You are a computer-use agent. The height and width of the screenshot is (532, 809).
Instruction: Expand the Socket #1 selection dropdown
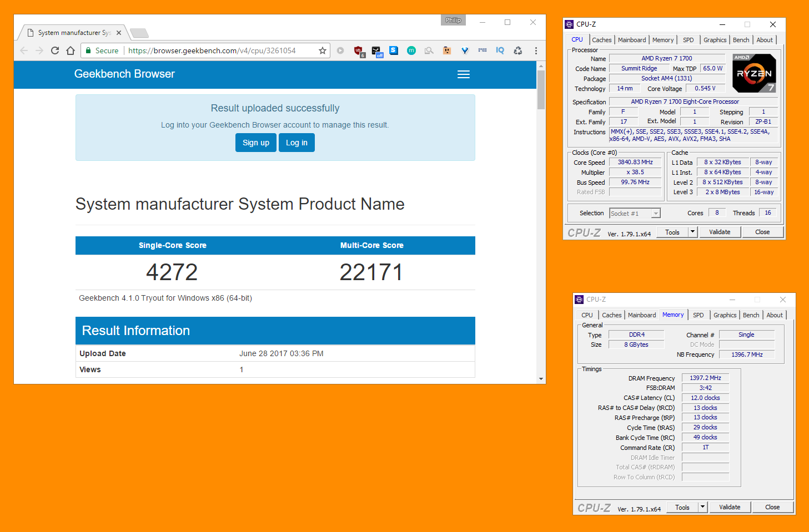pos(656,214)
